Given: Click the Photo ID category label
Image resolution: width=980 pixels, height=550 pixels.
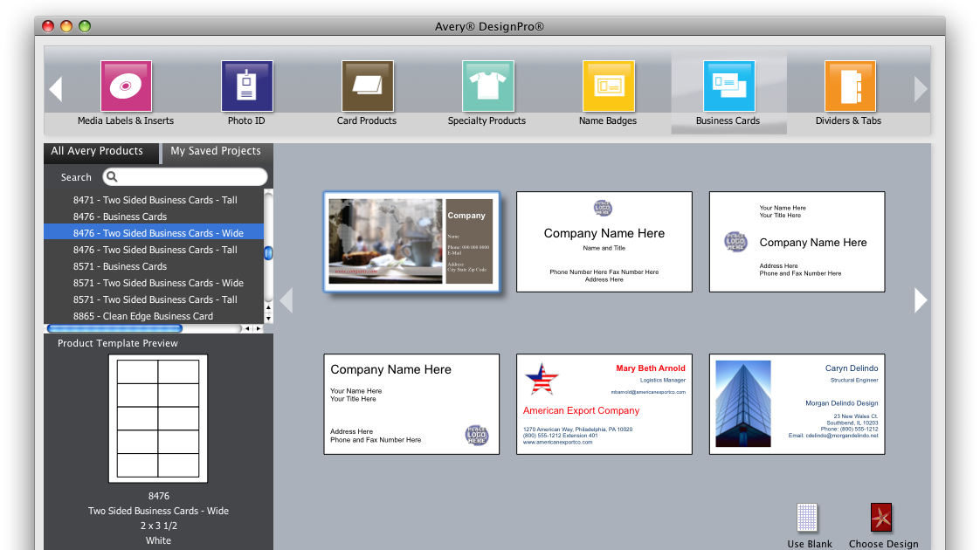Looking at the screenshot, I should coord(246,120).
